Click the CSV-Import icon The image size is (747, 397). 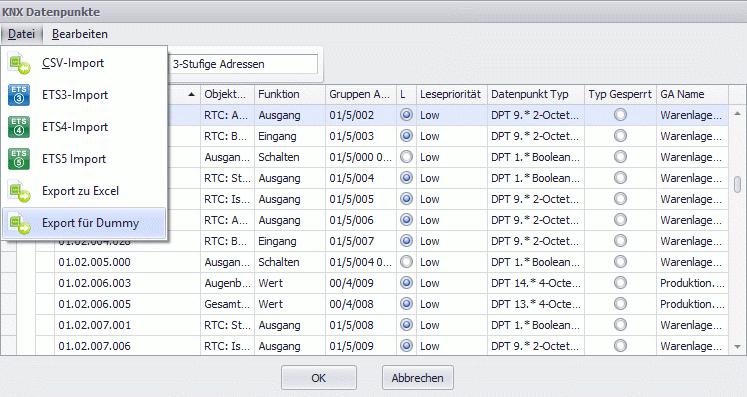pos(20,64)
